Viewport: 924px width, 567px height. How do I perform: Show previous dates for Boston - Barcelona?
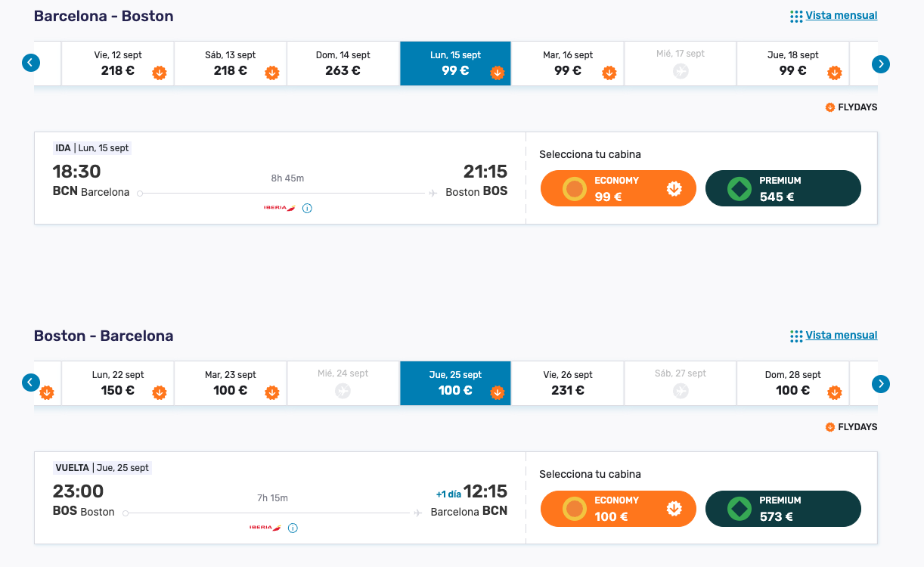[x=30, y=383]
